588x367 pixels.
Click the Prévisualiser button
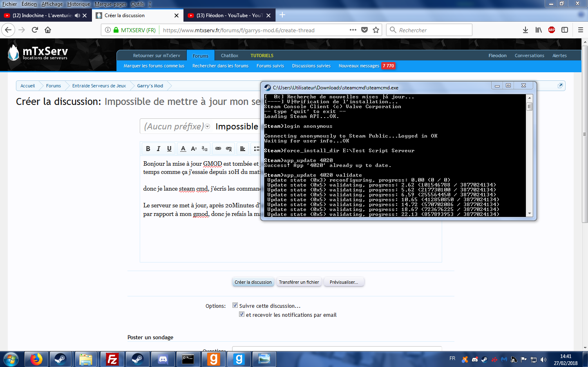344,282
